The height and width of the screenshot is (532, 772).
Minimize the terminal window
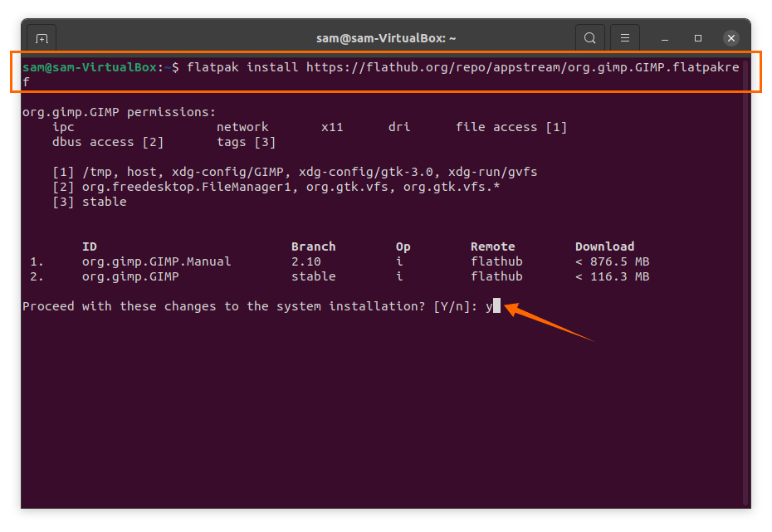[665, 38]
